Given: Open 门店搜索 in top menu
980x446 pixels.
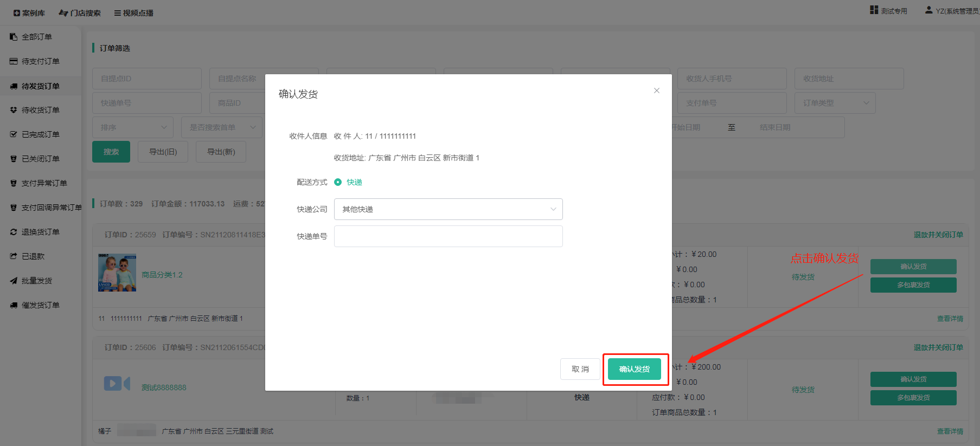Looking at the screenshot, I should [80, 13].
